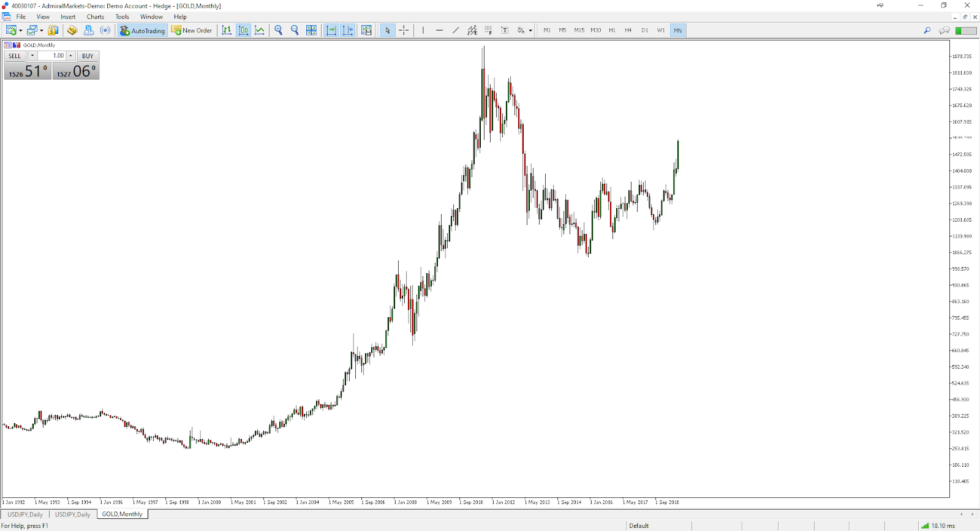Screen dimensions: 980x531
Task: Open the Window menu
Action: [x=151, y=17]
